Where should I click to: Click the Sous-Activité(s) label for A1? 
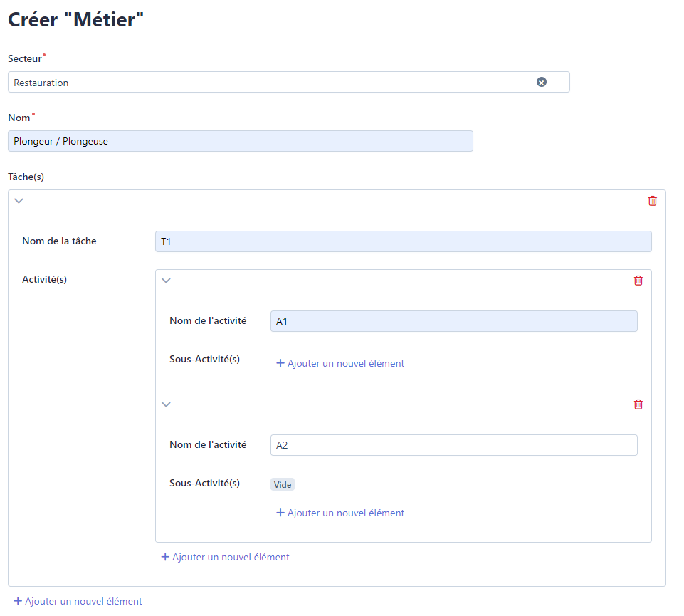204,360
